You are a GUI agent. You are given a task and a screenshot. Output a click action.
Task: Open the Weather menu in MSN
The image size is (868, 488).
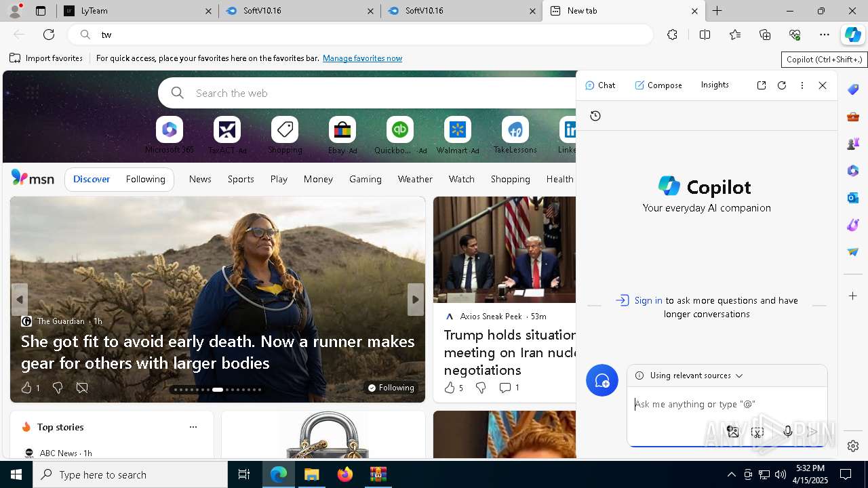point(415,180)
